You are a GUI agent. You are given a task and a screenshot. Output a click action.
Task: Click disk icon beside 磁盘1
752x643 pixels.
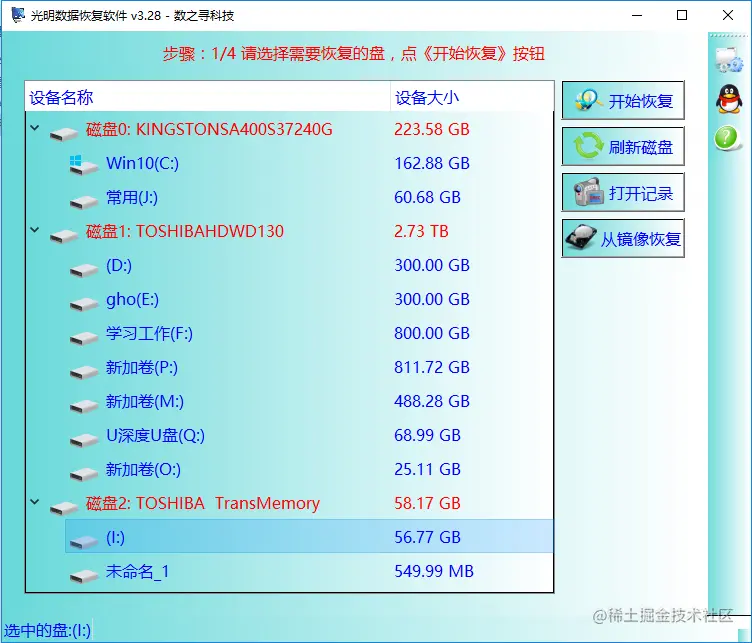coord(64,235)
